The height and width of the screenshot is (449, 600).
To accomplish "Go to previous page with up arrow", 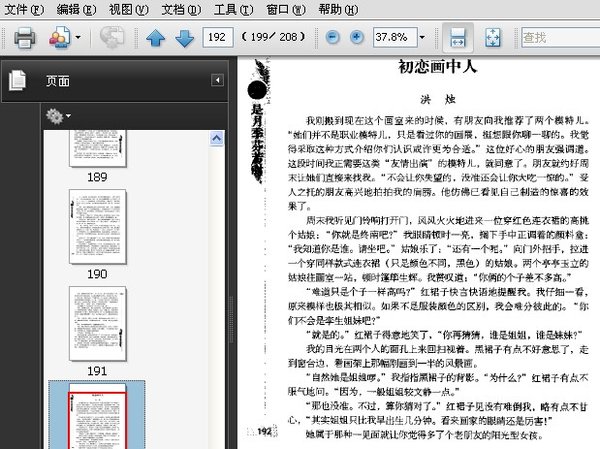I will pos(155,38).
